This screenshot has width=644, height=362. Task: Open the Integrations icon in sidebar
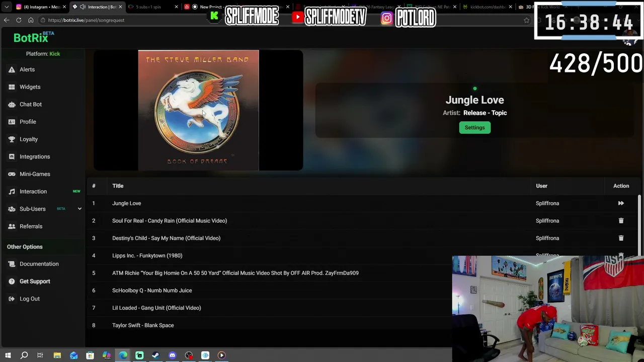click(12, 156)
